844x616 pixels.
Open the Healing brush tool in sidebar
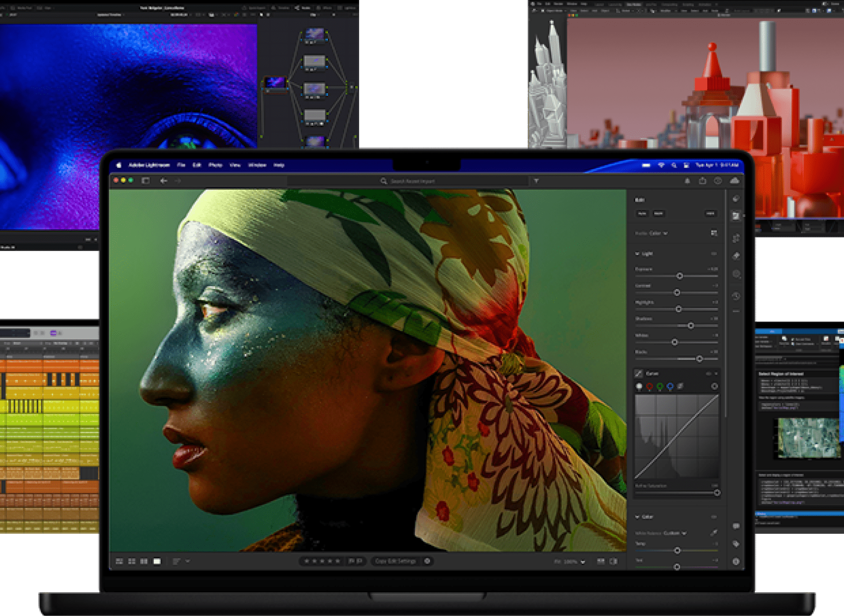(x=736, y=256)
